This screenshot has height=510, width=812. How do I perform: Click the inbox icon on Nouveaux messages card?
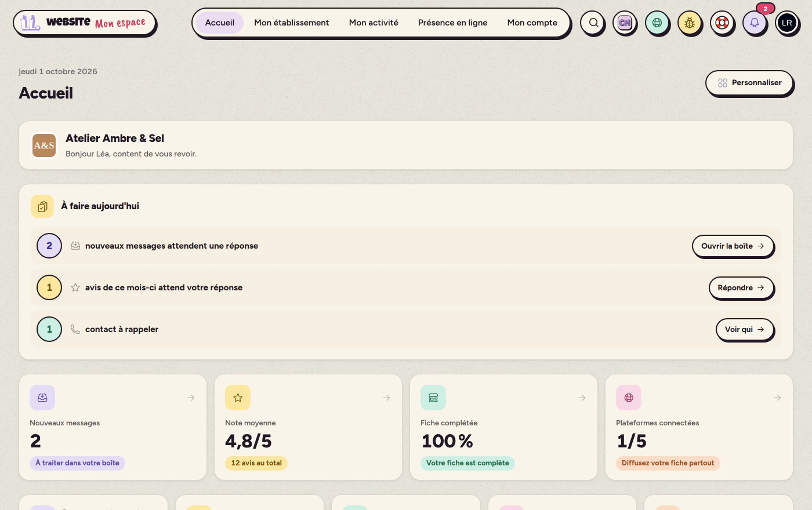(x=42, y=398)
